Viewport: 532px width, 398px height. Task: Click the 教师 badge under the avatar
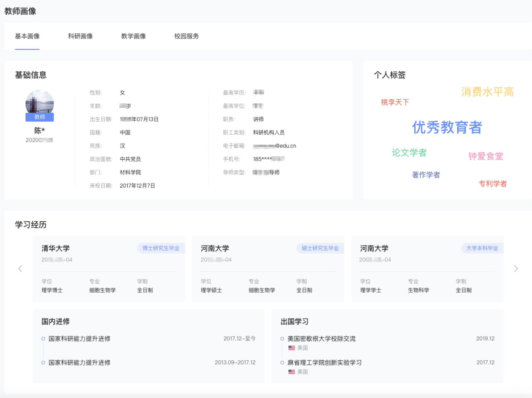(40, 117)
